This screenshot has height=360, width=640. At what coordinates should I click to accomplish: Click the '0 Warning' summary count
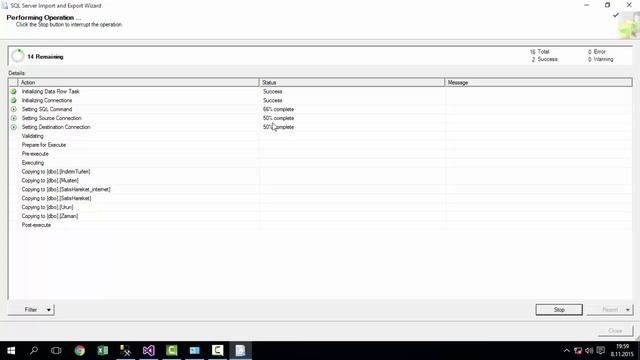click(600, 59)
